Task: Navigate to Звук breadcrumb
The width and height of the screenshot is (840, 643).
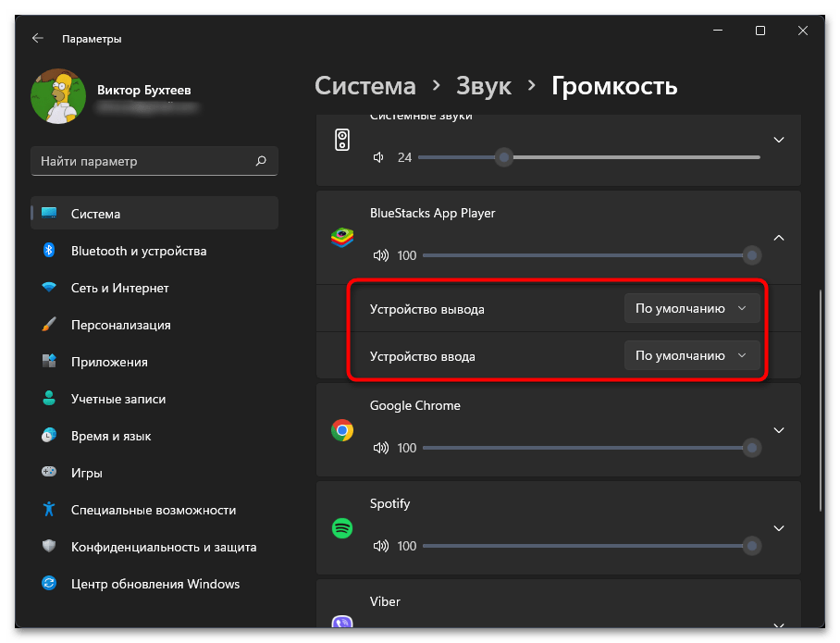Action: click(483, 86)
